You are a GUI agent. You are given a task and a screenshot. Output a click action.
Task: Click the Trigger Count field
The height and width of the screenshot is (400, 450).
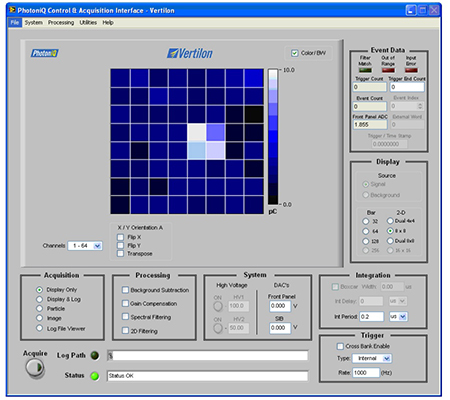tap(370, 87)
